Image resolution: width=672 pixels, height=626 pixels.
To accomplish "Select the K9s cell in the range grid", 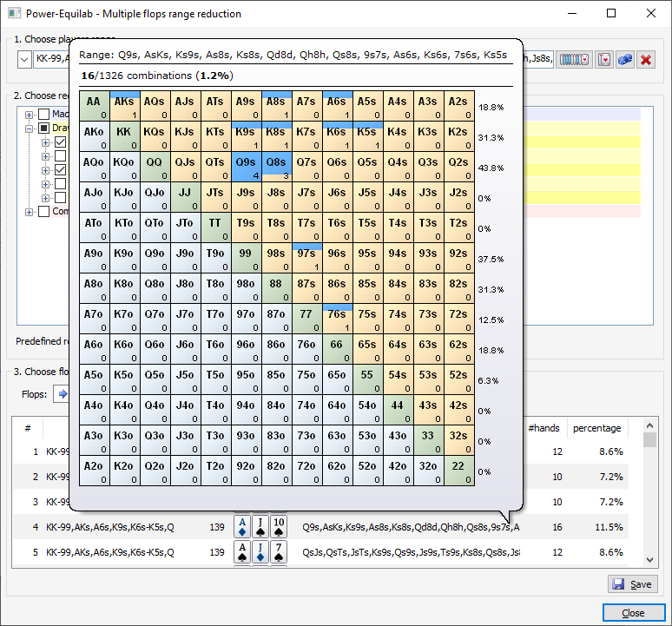I will (x=247, y=136).
